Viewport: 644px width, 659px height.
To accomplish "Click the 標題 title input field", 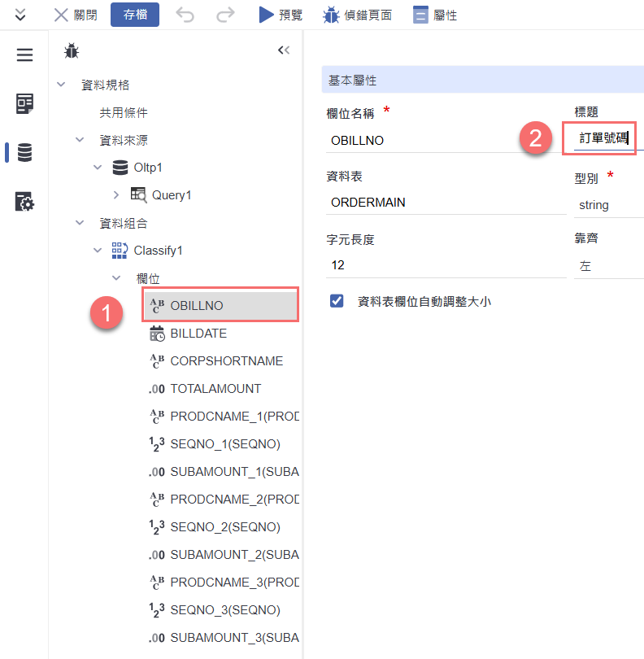I will coord(606,138).
